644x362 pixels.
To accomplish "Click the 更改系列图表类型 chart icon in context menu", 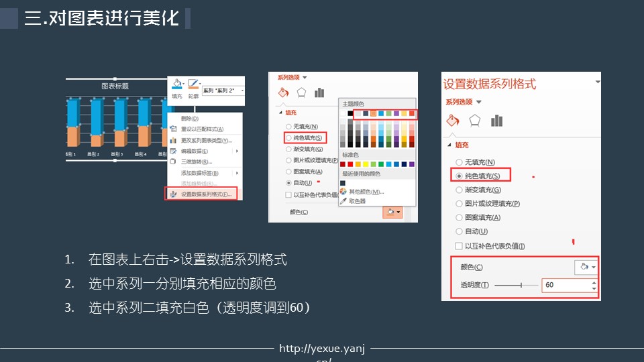I will coord(174,140).
